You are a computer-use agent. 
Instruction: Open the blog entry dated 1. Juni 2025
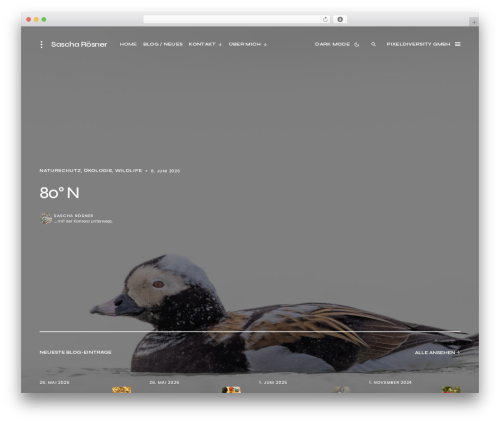tap(273, 382)
